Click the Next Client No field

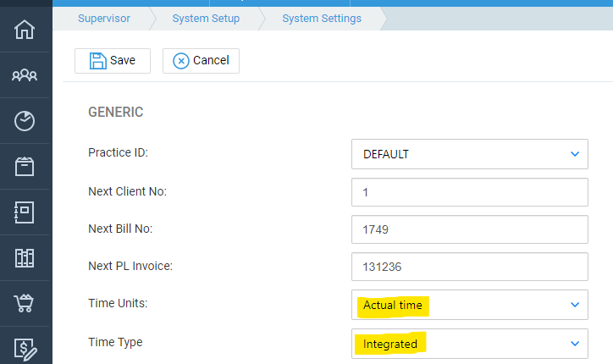[x=470, y=192]
